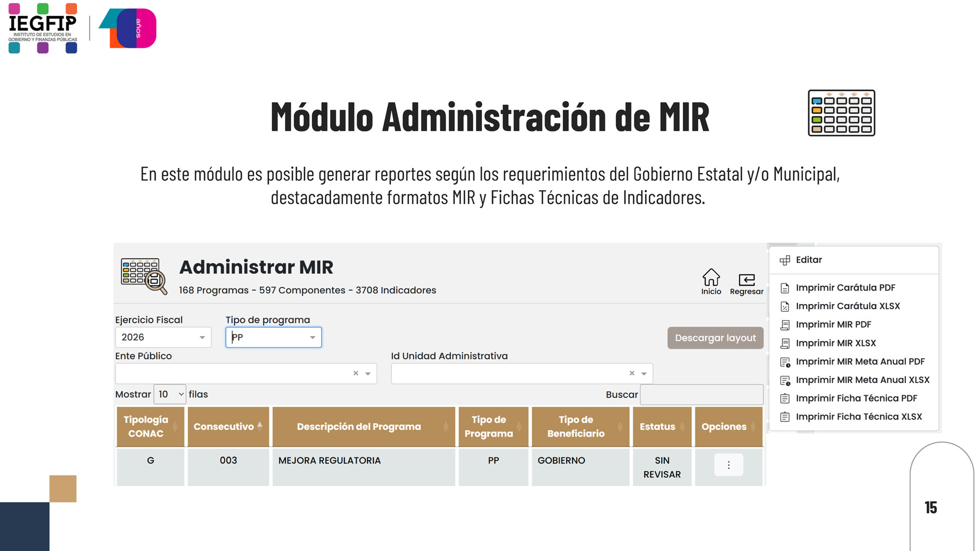Image resolution: width=980 pixels, height=551 pixels.
Task: Click the Imprimir Carátula PDF document icon
Action: coord(785,288)
